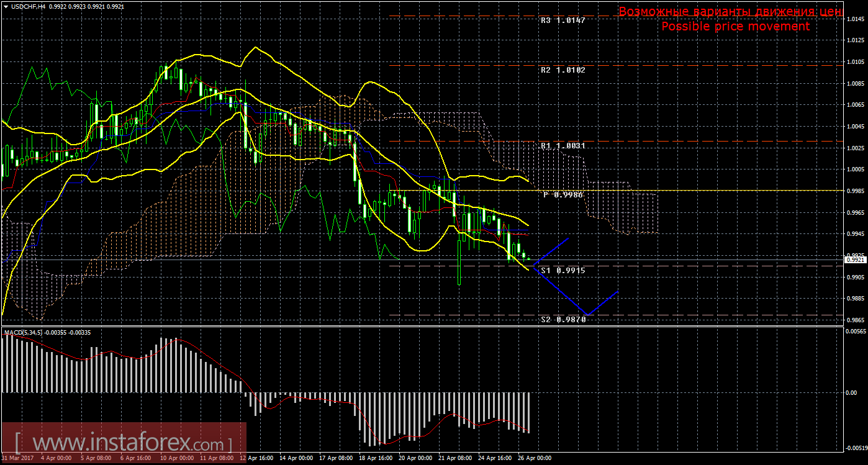
Task: Click the 26 Apr 00:00 time marker
Action: 535,459
